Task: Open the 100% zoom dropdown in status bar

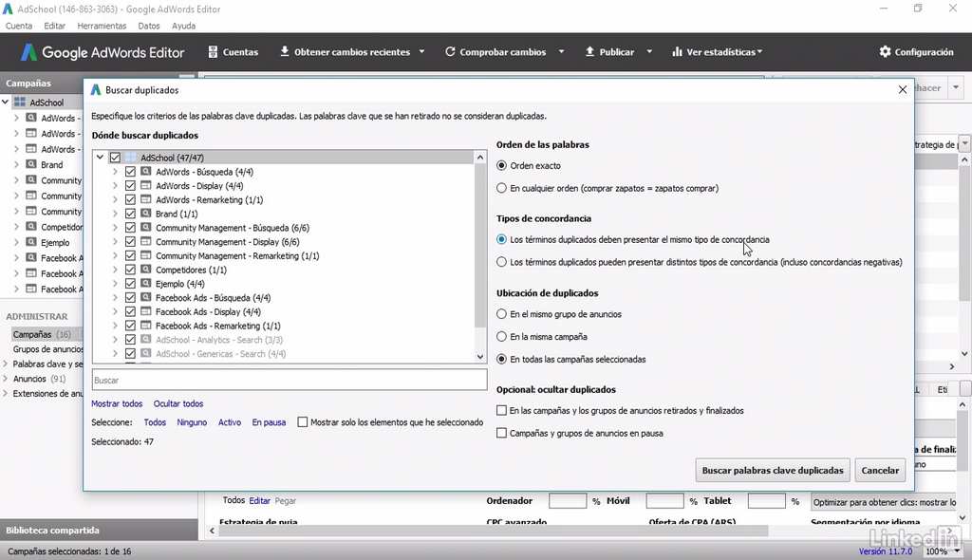Action: coord(957,551)
